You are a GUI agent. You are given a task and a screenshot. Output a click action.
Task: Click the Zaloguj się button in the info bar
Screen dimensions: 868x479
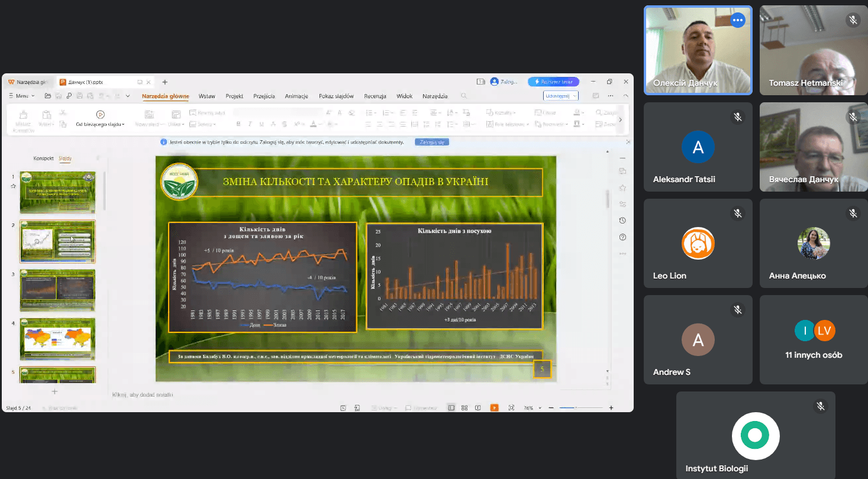(433, 142)
